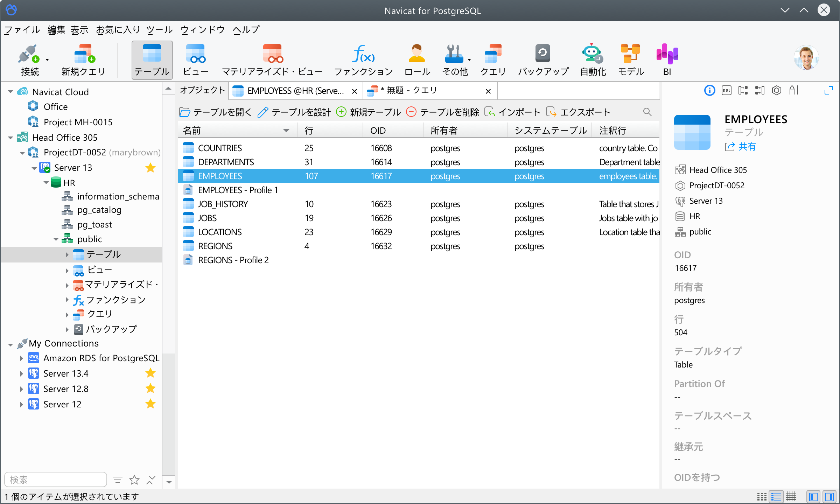Viewport: 840px width, 504px height.
Task: Click the インポート (Import) button
Action: pos(512,112)
